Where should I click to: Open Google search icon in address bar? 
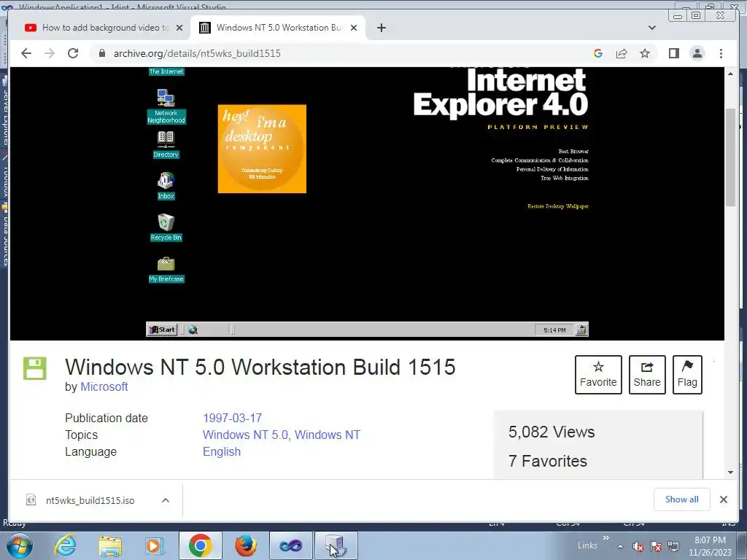point(598,53)
